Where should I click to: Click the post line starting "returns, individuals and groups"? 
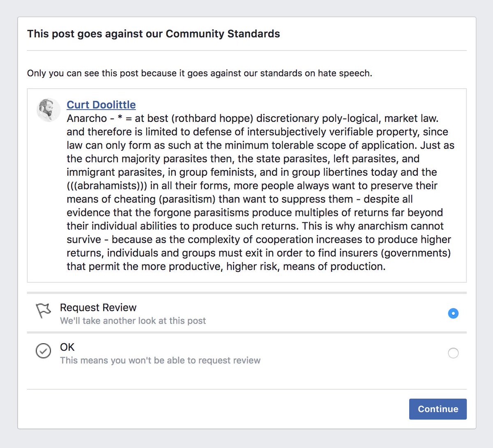pos(258,253)
